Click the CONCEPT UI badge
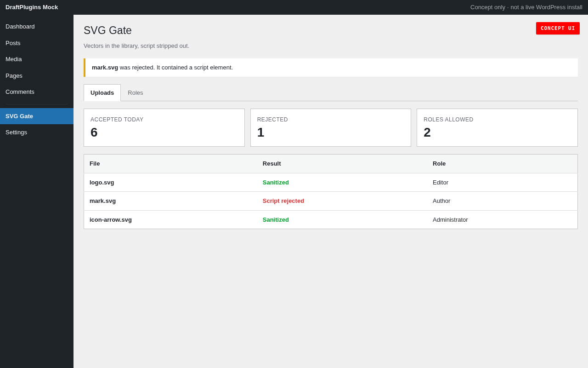This screenshot has height=368, width=588. [558, 28]
